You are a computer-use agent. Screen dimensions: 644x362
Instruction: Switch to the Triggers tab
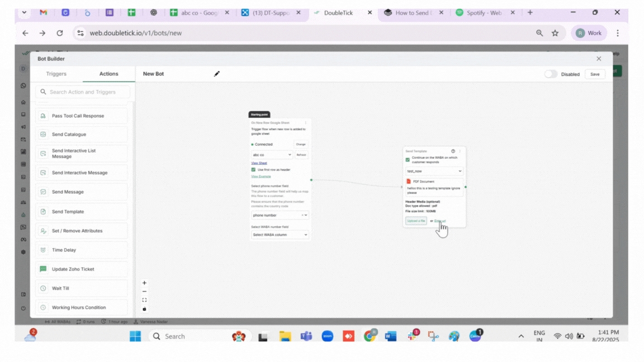[x=56, y=74]
